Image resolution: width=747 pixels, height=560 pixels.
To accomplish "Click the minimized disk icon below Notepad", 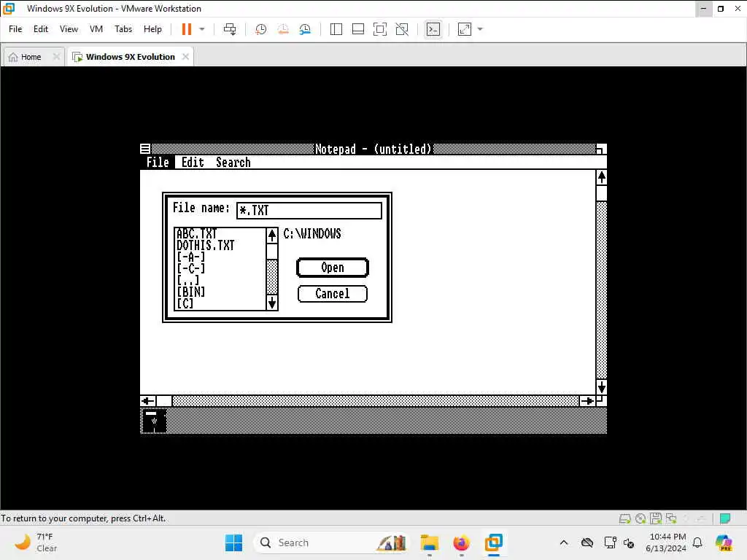I will coord(154,421).
